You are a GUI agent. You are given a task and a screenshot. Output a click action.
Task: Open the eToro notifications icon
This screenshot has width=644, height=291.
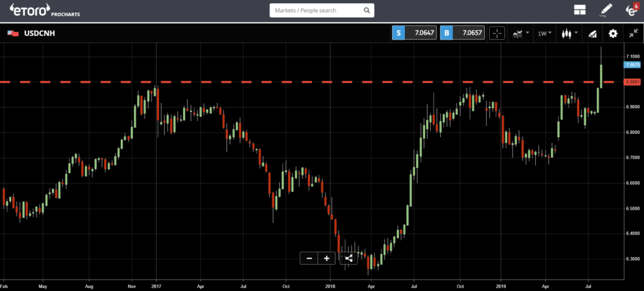pyautogui.click(x=631, y=10)
